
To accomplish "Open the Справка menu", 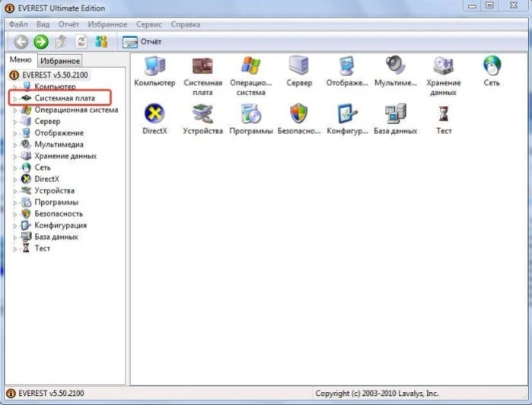I will click(x=186, y=24).
